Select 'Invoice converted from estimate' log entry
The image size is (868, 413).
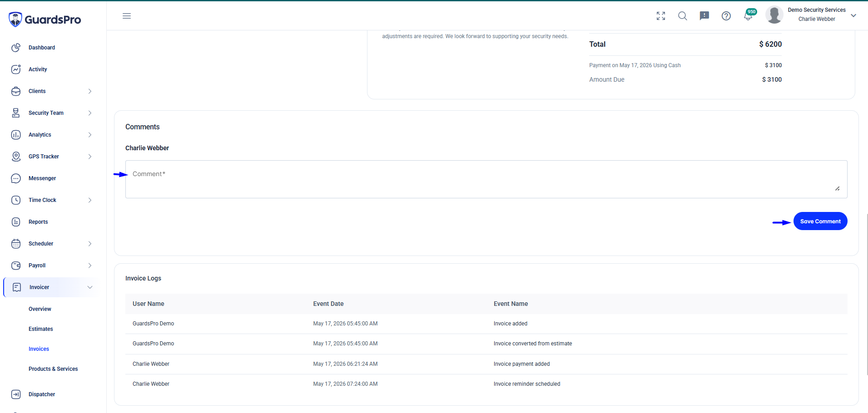[533, 344]
